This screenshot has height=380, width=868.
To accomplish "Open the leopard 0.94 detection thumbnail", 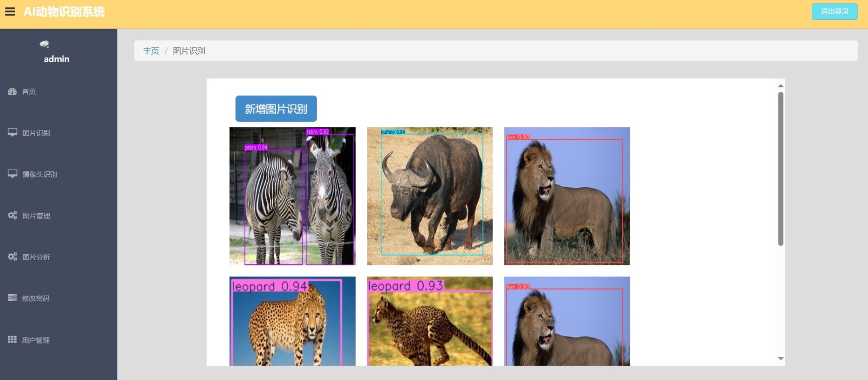I will coord(292,321).
